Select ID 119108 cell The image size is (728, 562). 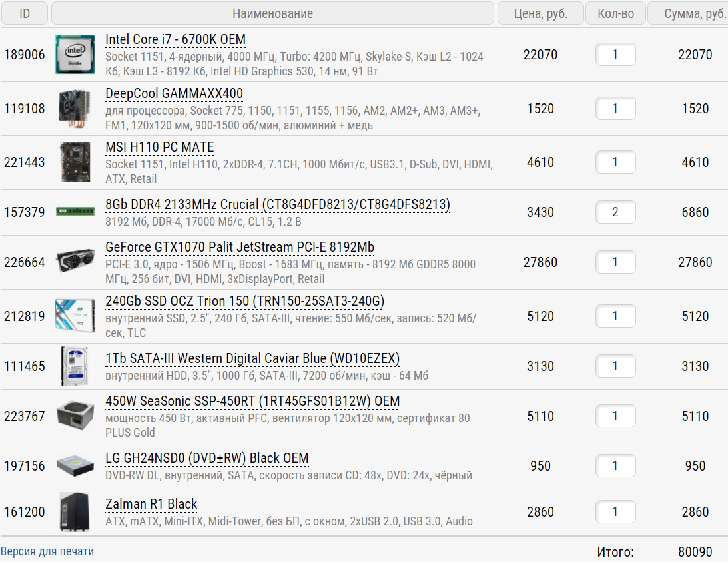point(25,109)
